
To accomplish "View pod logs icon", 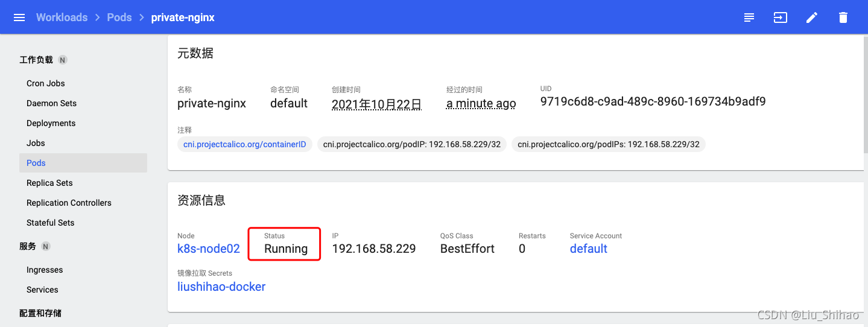I will click(749, 17).
